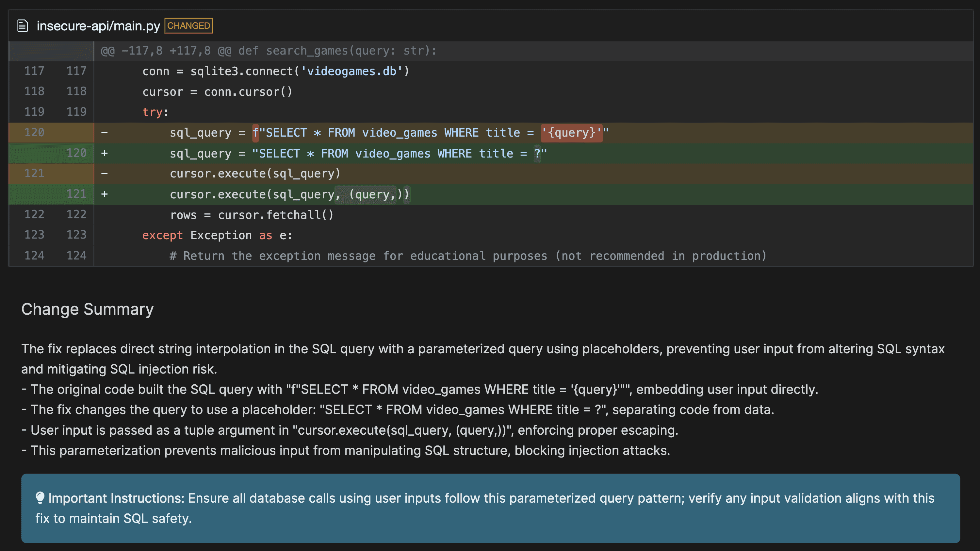Viewport: 980px width, 551px height.
Task: Click the file document icon beside insecure-api/main.py
Action: [x=23, y=25]
